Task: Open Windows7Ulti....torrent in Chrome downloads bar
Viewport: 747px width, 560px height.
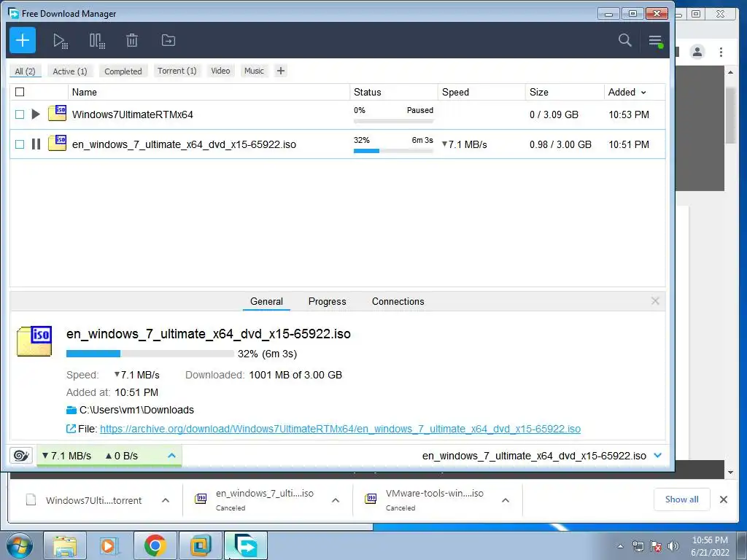Action: point(93,500)
